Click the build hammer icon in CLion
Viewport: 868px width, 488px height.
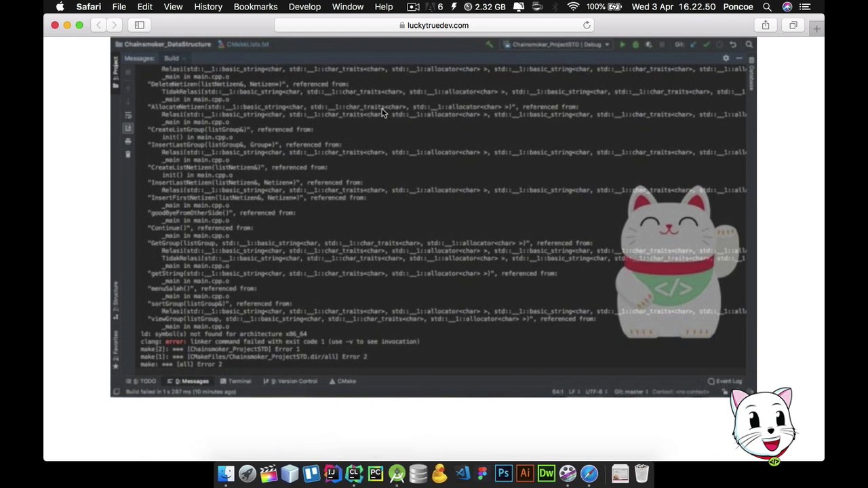490,45
